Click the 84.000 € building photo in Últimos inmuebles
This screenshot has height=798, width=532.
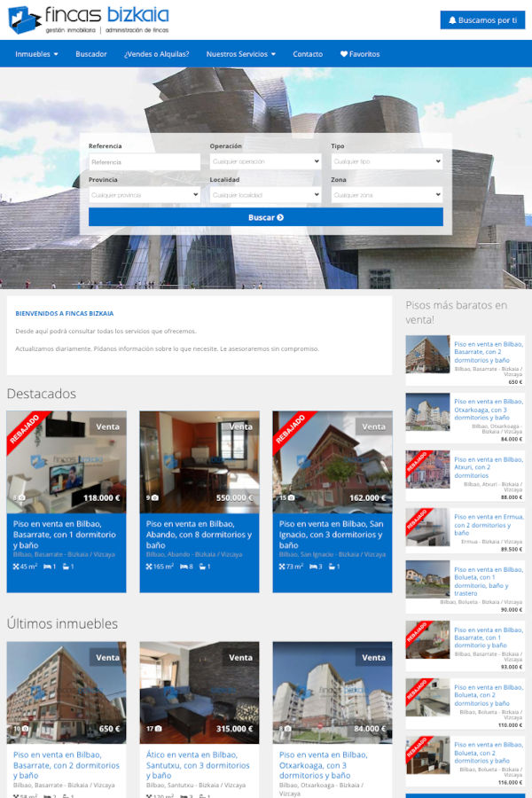point(332,692)
